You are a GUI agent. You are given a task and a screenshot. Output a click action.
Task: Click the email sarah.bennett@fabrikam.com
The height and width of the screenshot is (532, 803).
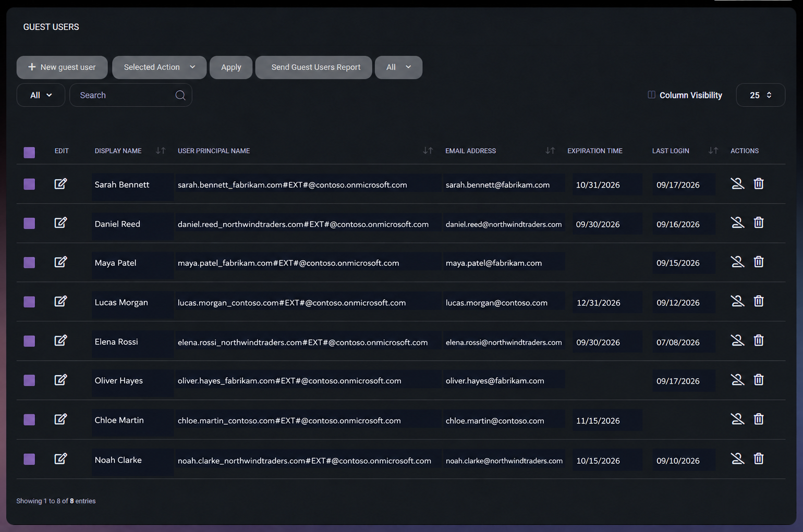tap(497, 185)
